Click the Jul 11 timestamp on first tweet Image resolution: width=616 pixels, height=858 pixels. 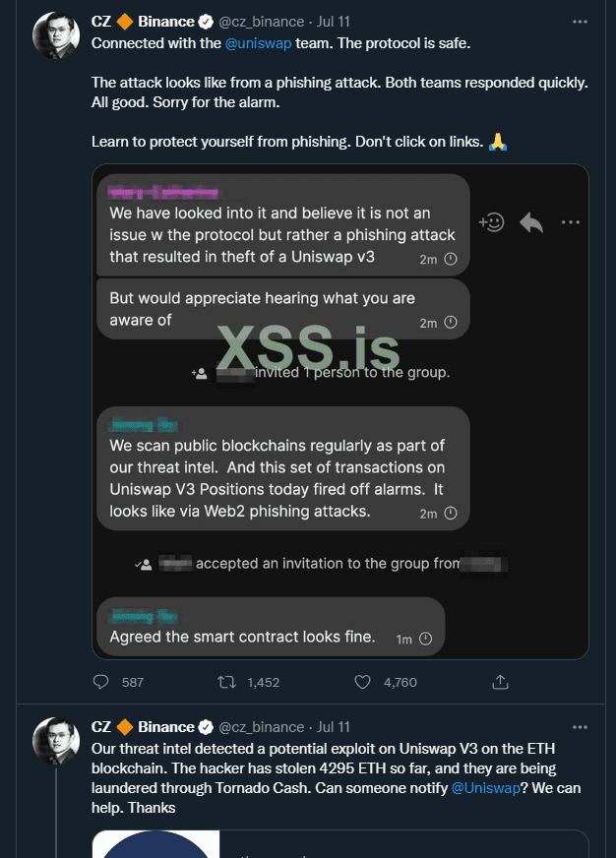coord(333,19)
